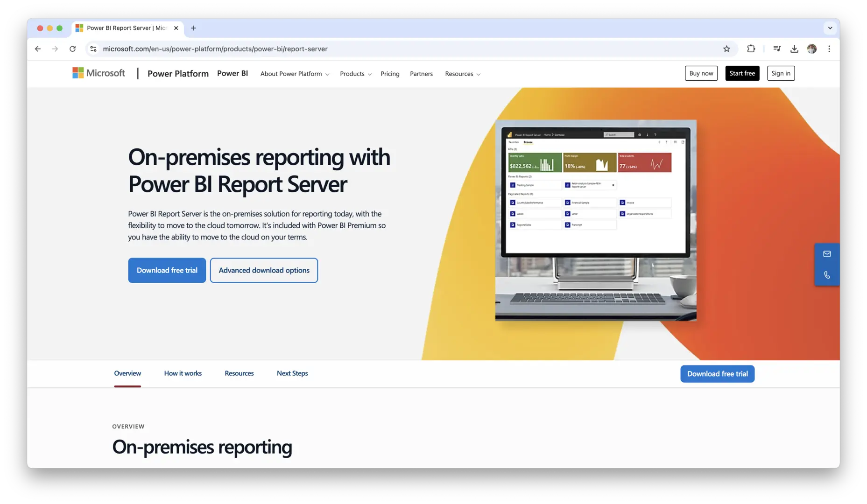Open the Downloads icon in toolbar

794,49
